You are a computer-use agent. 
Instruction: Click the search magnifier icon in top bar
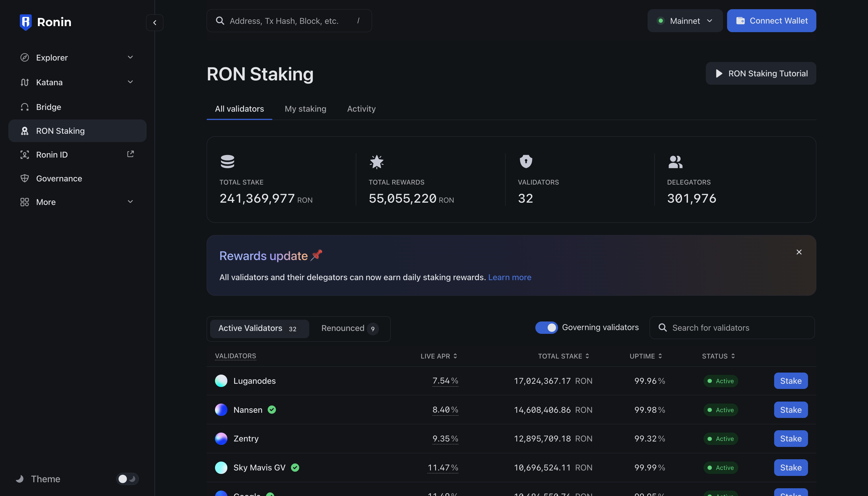(x=220, y=21)
